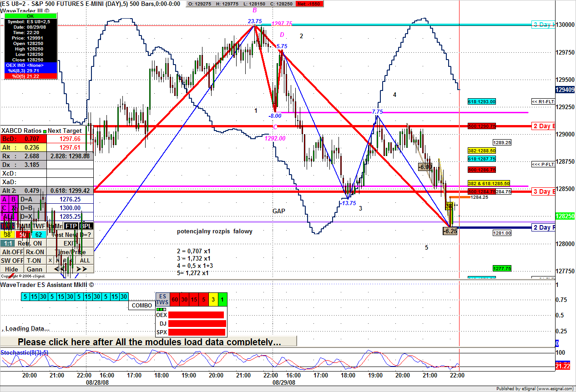Select the BPL button
This screenshot has width=576, height=392.
coord(86,226)
